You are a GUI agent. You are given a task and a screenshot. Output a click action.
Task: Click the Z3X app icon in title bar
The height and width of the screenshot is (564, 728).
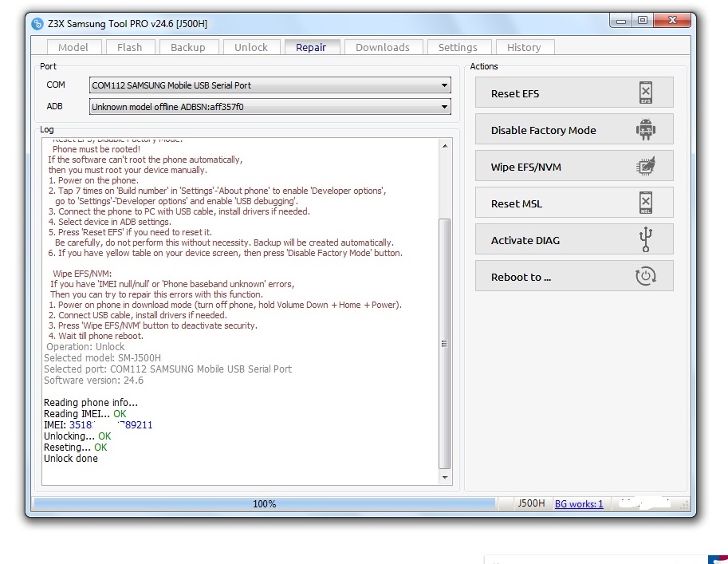pos(37,24)
